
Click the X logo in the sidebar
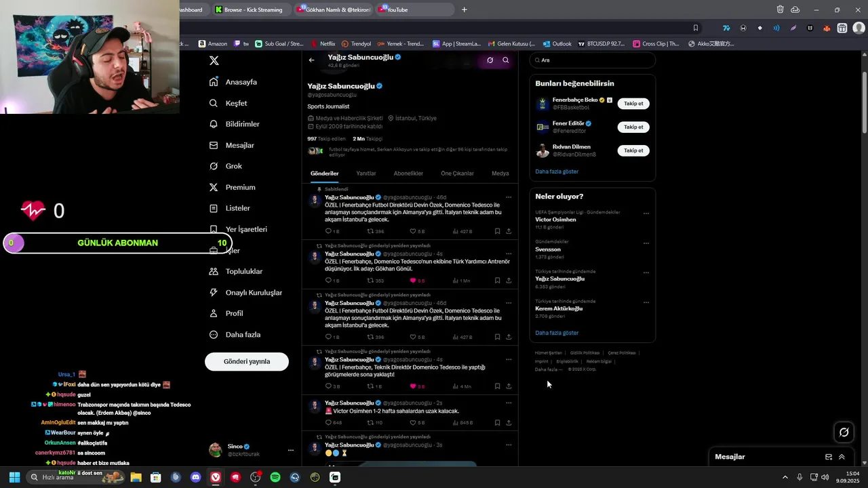[x=214, y=60]
